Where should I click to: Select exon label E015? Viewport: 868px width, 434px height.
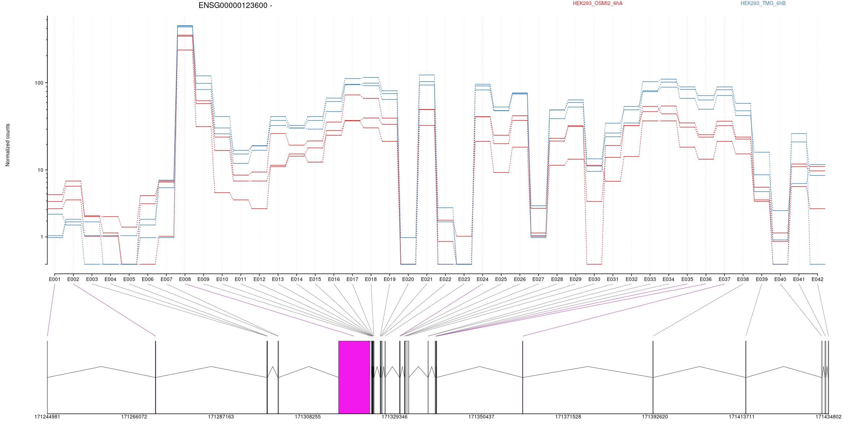(315, 279)
